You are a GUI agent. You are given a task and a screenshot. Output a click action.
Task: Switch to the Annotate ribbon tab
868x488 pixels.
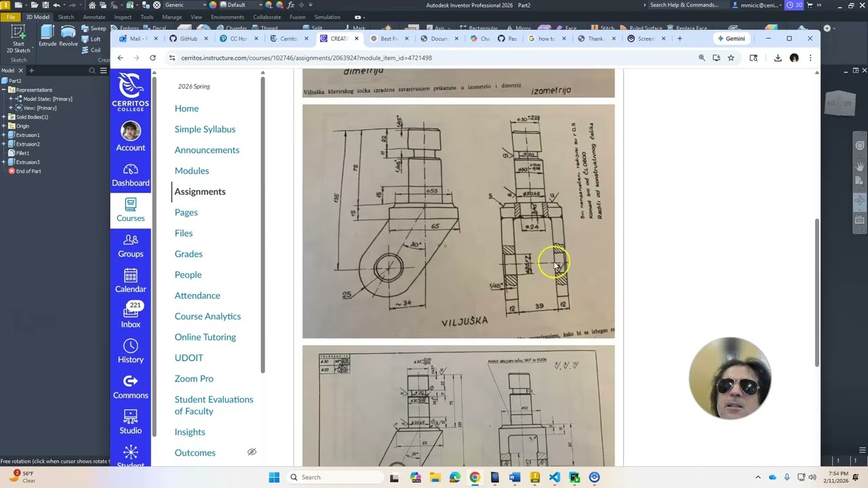94,17
